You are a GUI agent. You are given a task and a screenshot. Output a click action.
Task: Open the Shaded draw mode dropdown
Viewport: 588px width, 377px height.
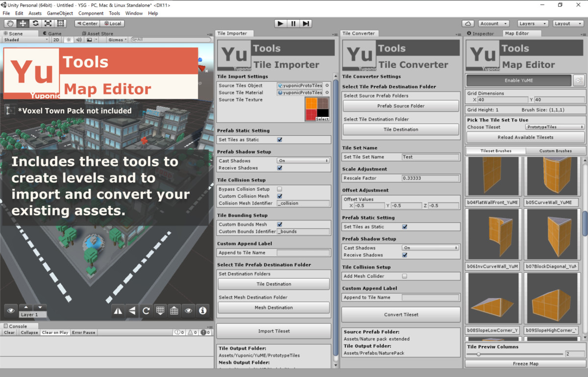(26, 40)
